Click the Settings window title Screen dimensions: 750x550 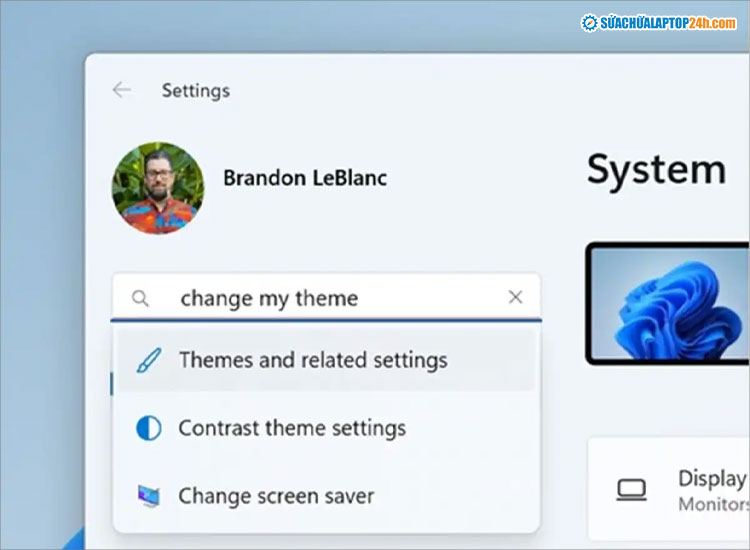(x=196, y=90)
